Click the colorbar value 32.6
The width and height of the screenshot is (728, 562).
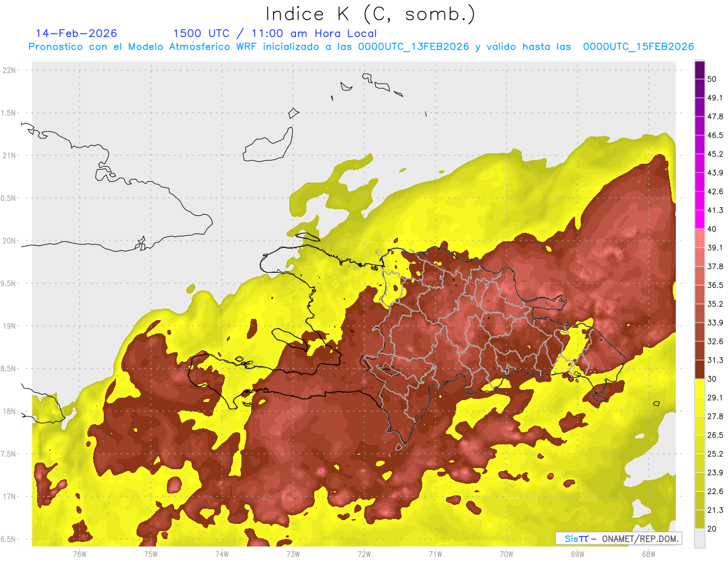(x=715, y=341)
